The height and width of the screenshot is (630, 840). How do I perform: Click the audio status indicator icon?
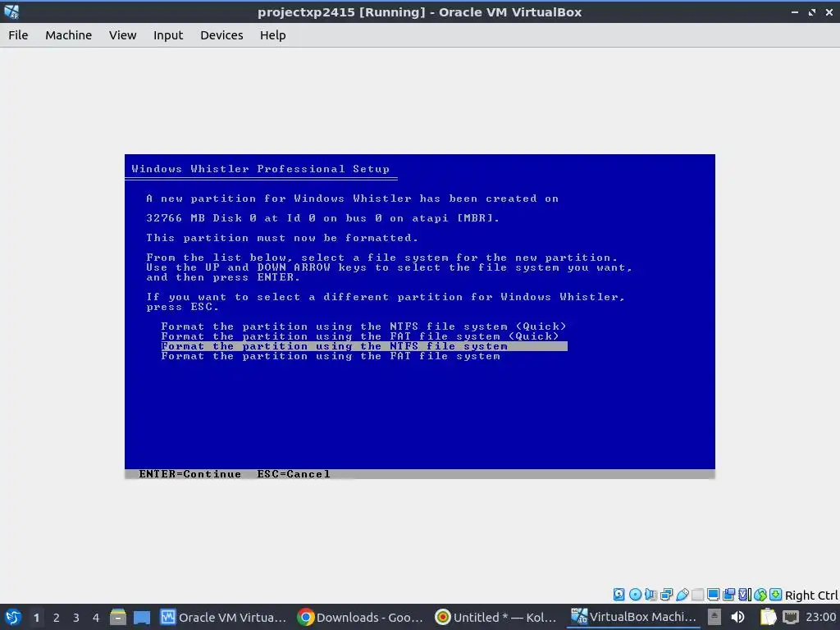(651, 594)
